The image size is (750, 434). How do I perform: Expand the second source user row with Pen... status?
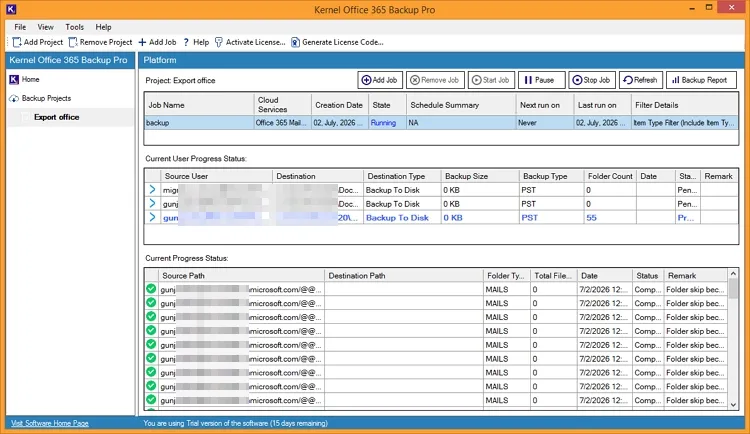(152, 203)
